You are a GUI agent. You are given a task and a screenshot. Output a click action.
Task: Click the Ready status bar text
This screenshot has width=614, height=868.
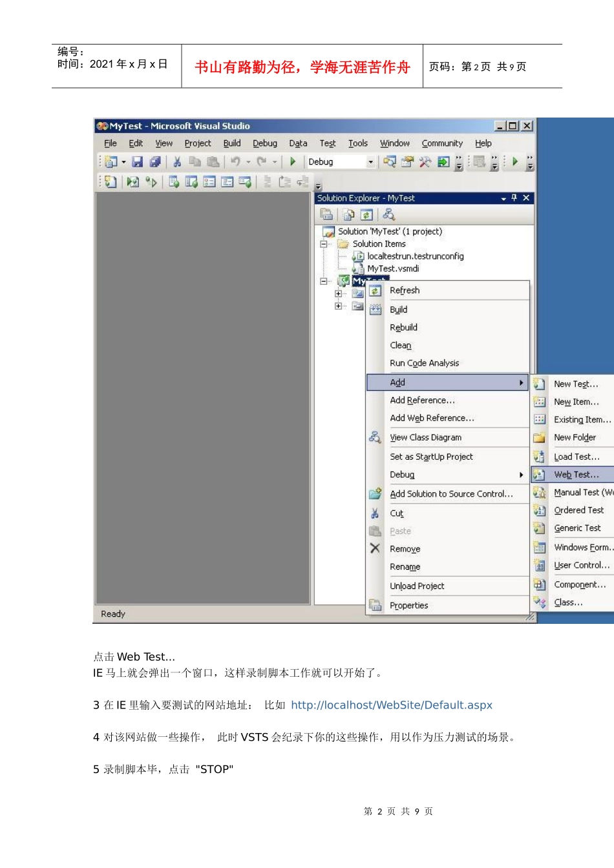pos(113,614)
